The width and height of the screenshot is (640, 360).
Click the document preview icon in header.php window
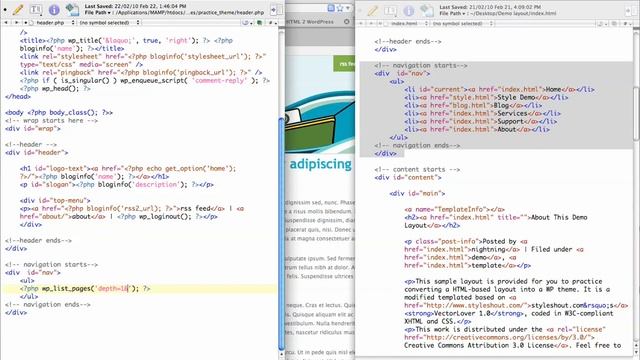72,9
